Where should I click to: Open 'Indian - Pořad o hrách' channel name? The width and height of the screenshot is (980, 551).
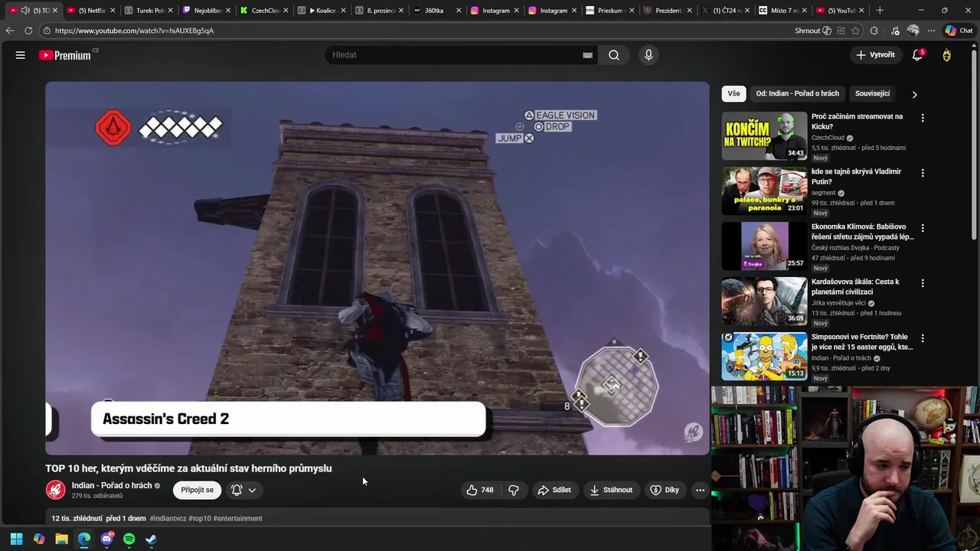click(x=112, y=485)
